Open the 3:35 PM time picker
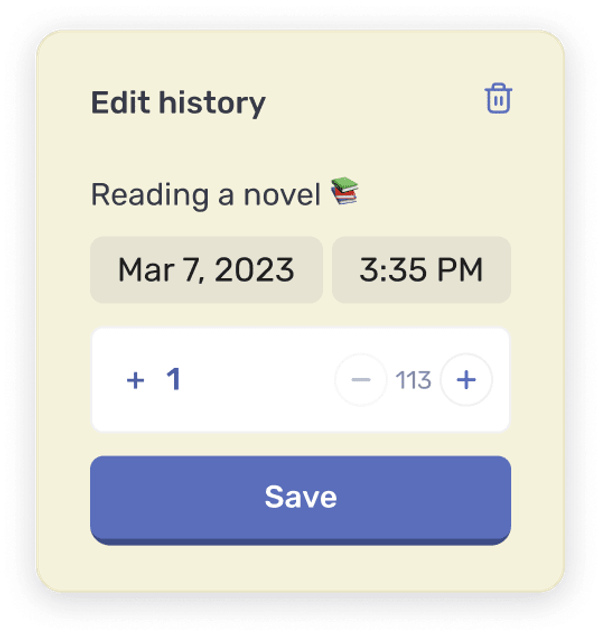 pos(421,270)
